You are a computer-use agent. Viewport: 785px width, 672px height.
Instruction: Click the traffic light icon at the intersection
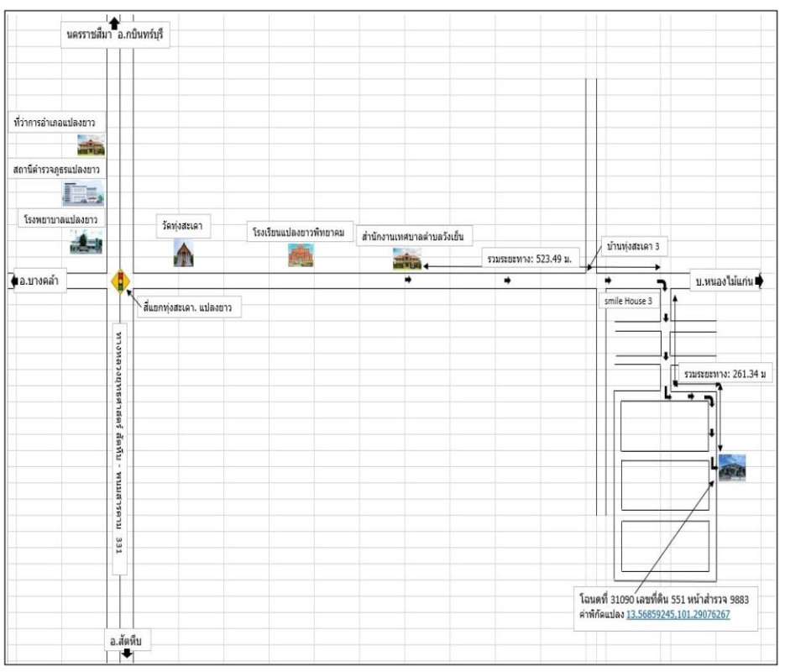(x=120, y=281)
